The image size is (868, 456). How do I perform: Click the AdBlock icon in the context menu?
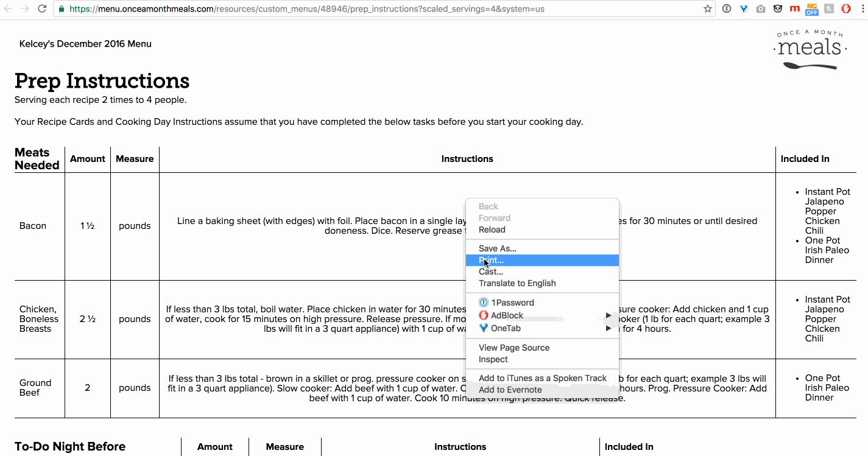[x=484, y=315]
